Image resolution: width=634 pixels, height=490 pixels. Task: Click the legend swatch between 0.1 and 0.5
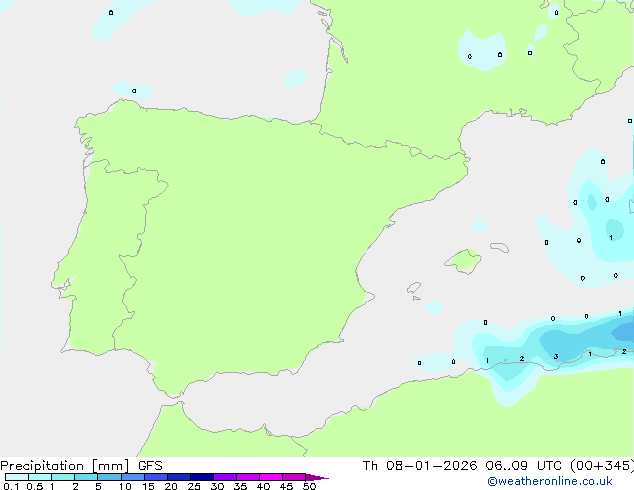coord(17,477)
